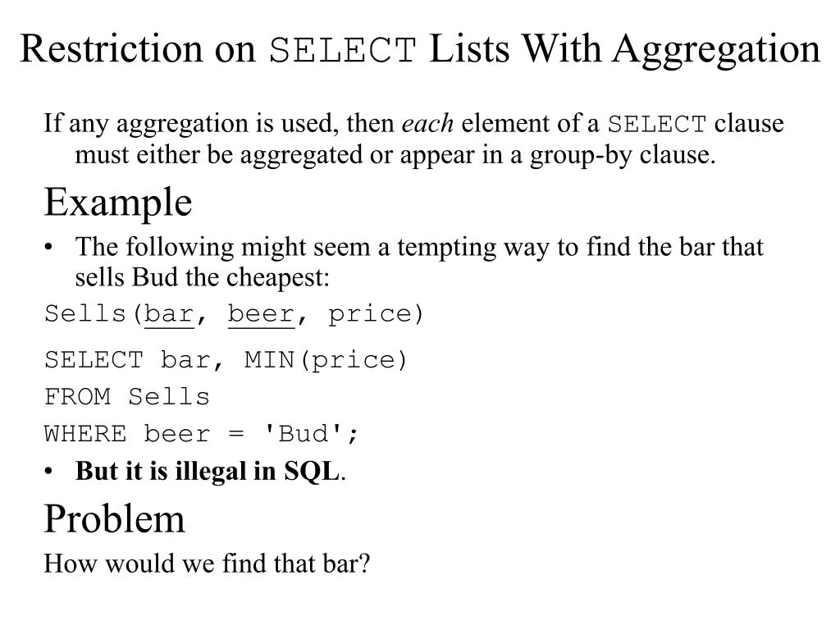
Task: Click the question "How would we find that bar?"
Action: [x=208, y=564]
